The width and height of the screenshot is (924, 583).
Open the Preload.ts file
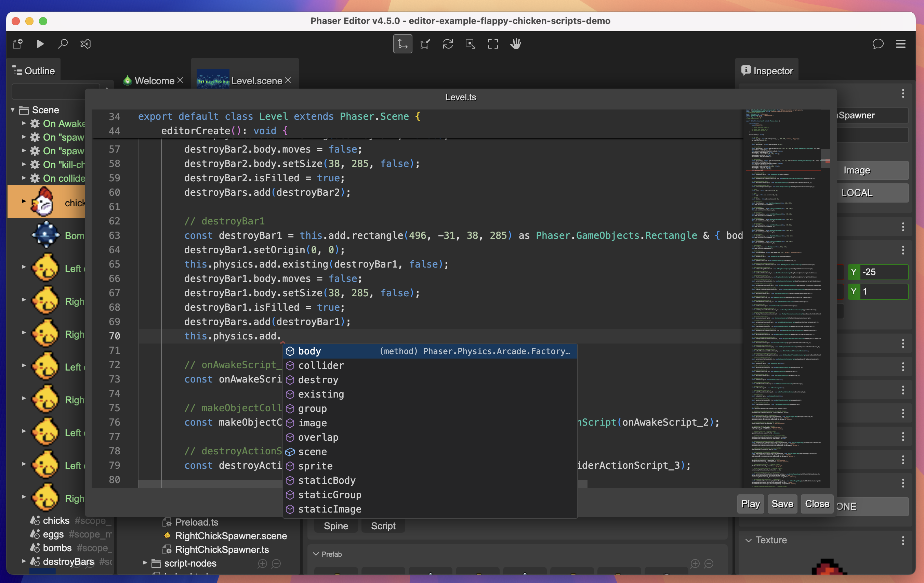tap(197, 522)
